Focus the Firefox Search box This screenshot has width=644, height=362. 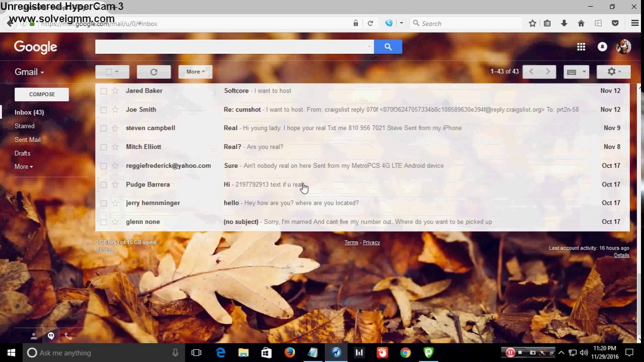pos(466,23)
